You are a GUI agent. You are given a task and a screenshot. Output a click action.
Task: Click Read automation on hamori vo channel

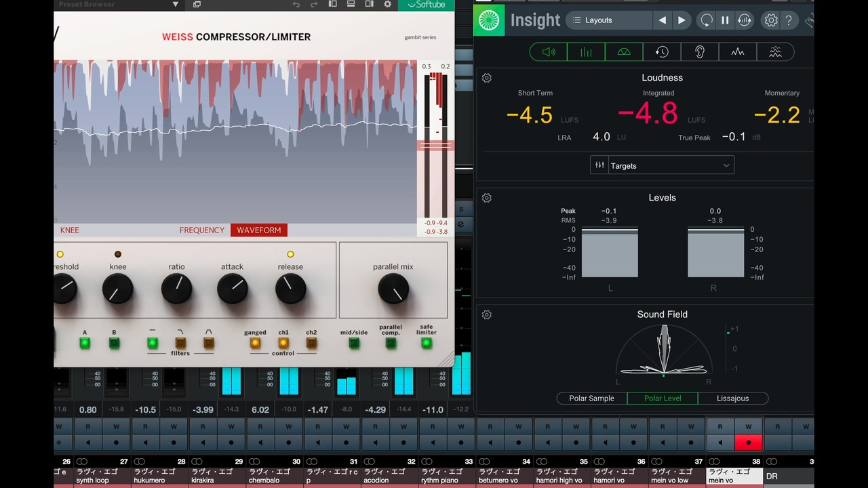coord(605,427)
